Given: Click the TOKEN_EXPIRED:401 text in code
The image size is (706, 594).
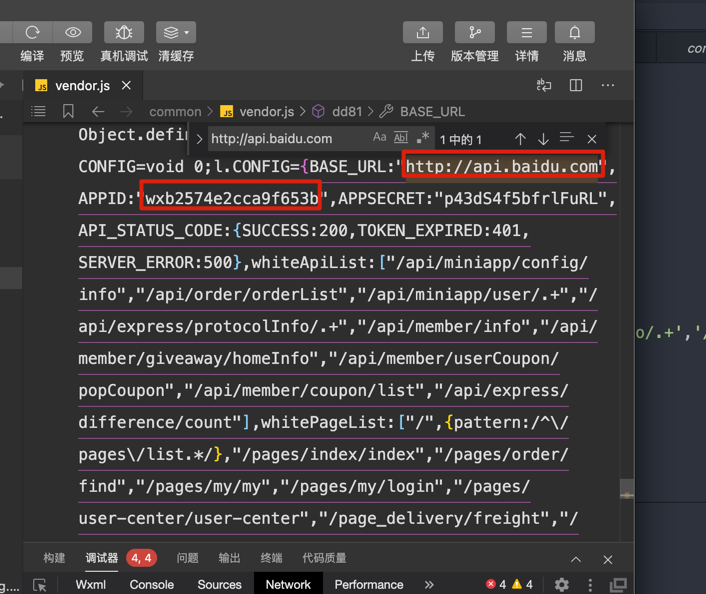Looking at the screenshot, I should click(x=439, y=231).
